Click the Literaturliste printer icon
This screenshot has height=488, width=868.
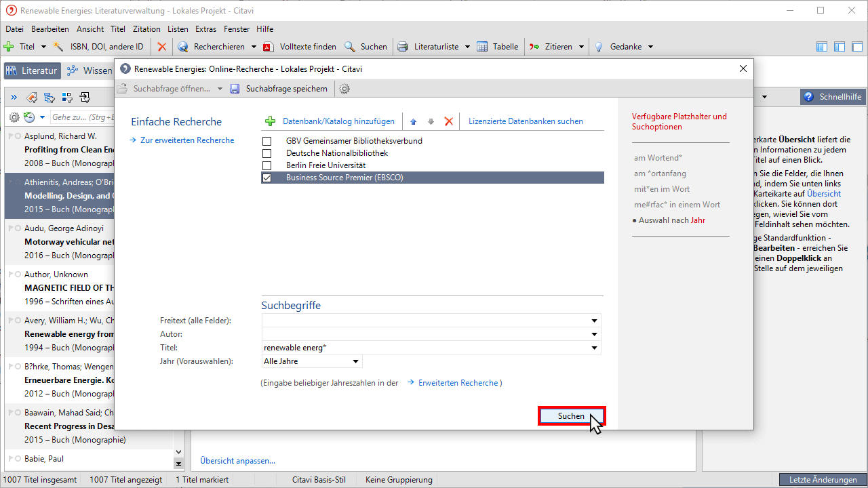coord(403,47)
